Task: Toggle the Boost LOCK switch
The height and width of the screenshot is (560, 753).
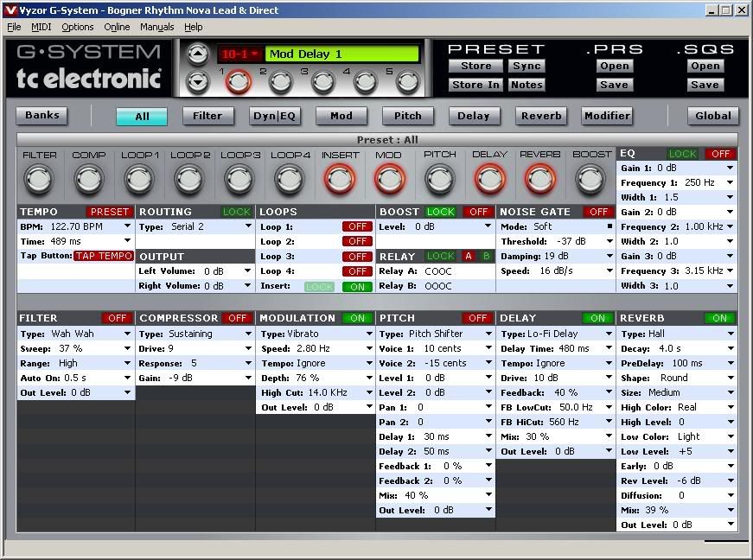Action: pyautogui.click(x=440, y=212)
